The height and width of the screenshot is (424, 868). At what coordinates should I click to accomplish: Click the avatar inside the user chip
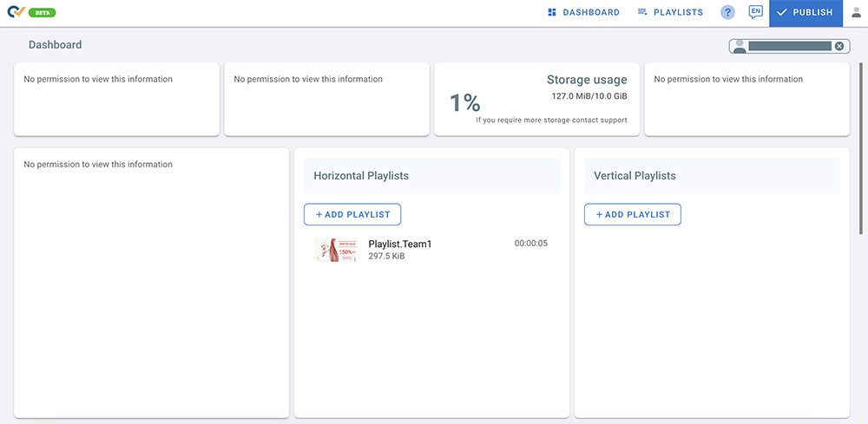[x=740, y=46]
